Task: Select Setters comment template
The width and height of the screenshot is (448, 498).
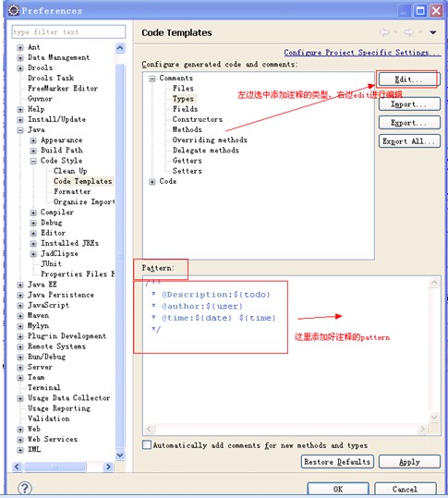Action: (x=187, y=171)
